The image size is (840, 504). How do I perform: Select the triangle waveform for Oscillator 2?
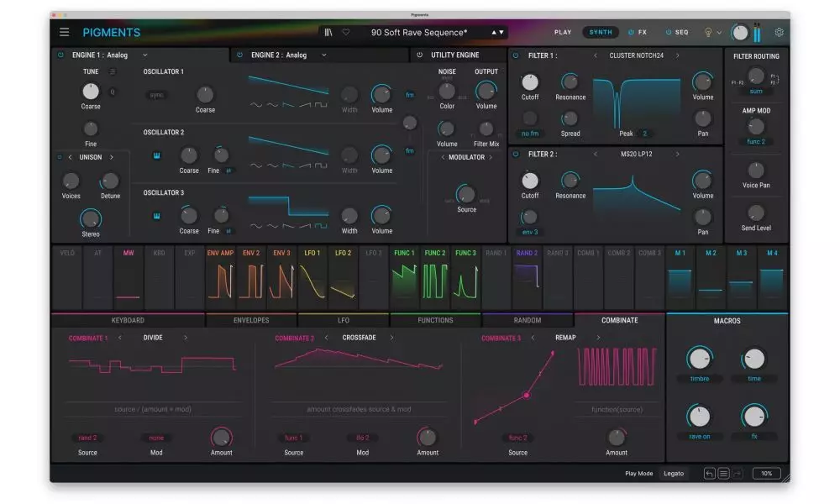click(273, 165)
